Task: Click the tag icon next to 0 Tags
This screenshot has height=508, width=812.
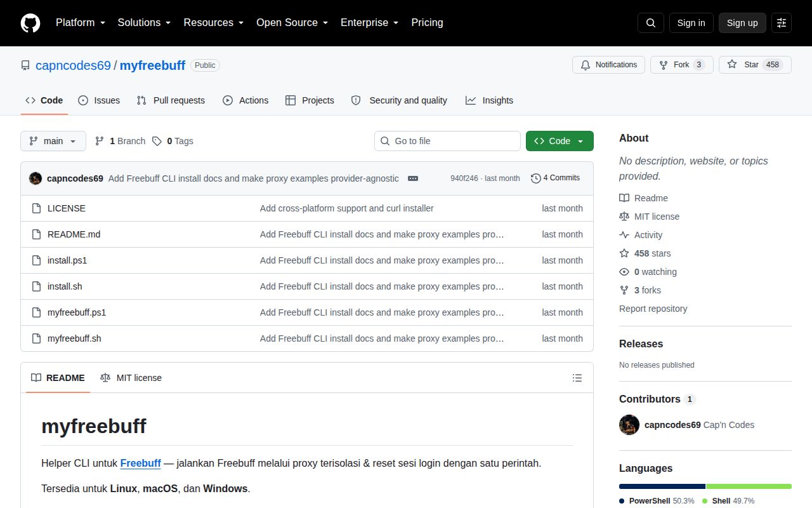Action: click(157, 141)
